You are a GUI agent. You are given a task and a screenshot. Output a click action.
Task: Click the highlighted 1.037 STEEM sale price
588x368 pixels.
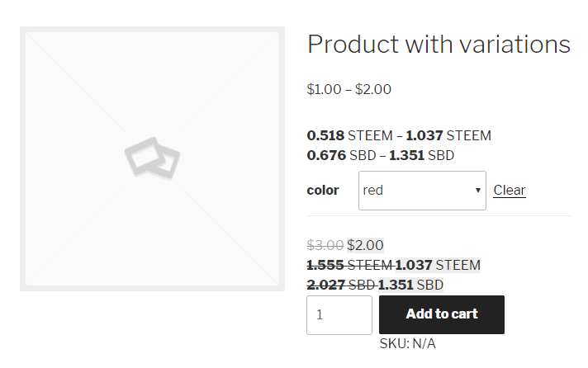tap(438, 265)
